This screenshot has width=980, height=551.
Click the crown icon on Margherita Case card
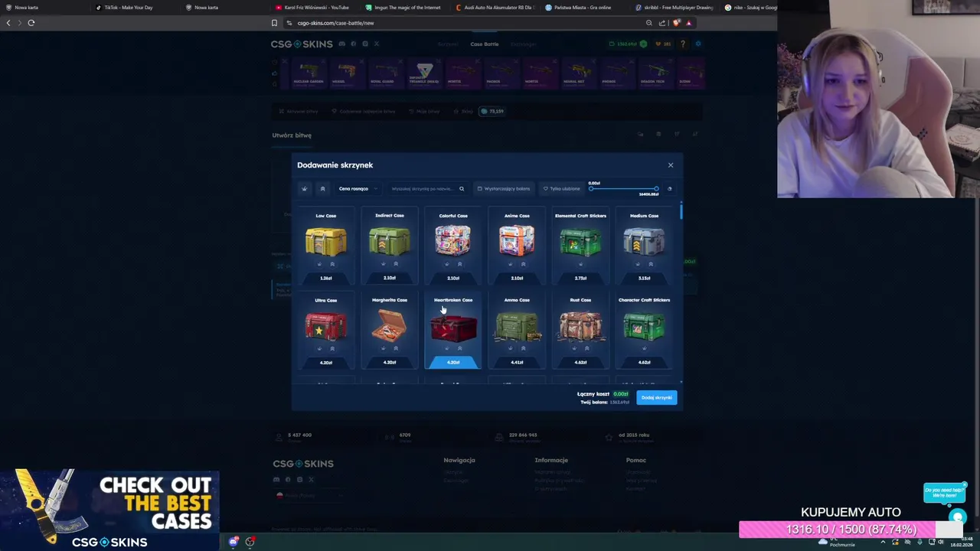[383, 348]
